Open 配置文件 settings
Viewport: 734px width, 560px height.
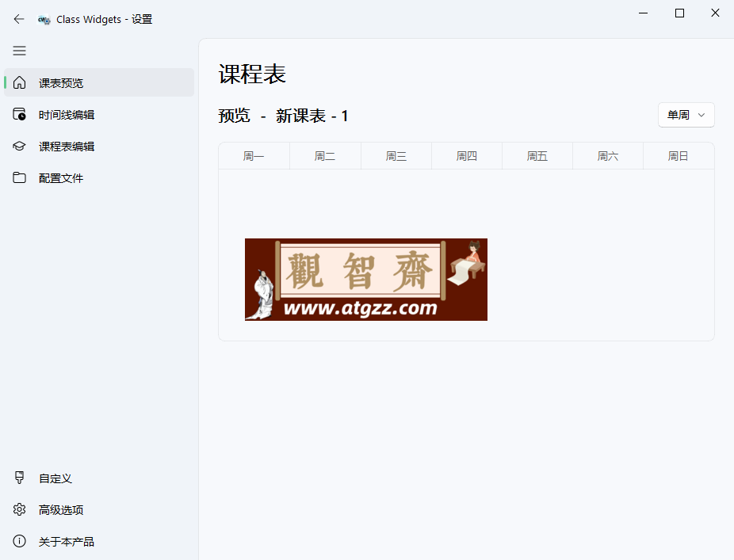click(x=99, y=178)
